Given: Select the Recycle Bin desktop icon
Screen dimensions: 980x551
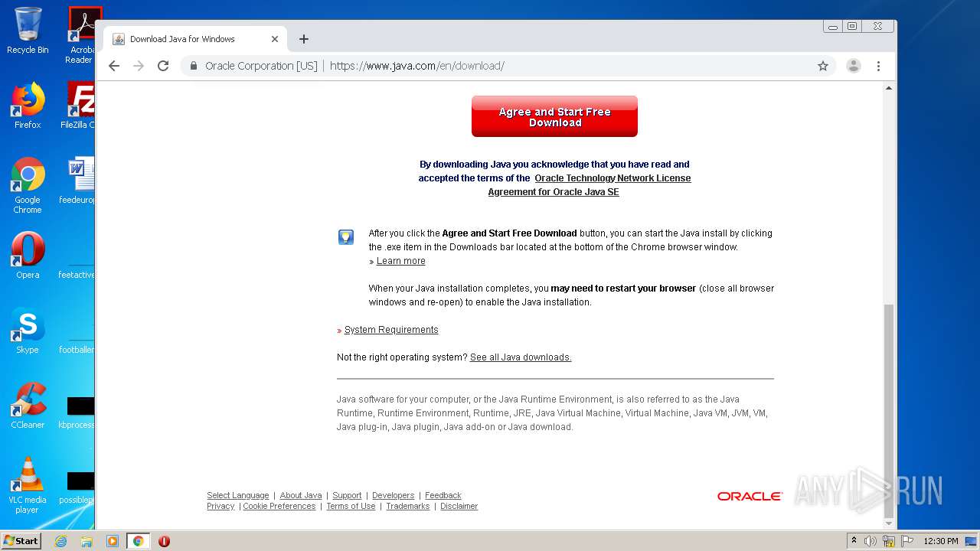Looking at the screenshot, I should click(x=28, y=31).
